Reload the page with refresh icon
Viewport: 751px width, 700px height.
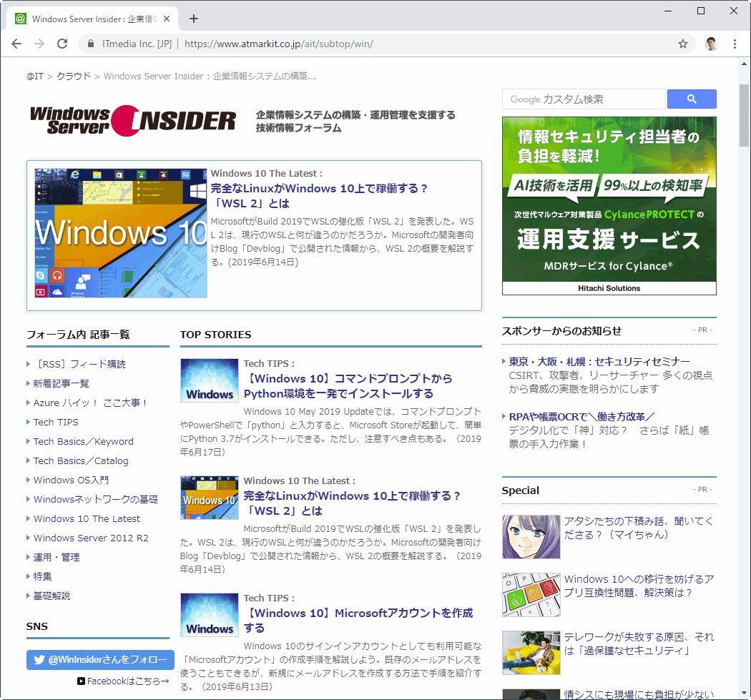point(62,44)
